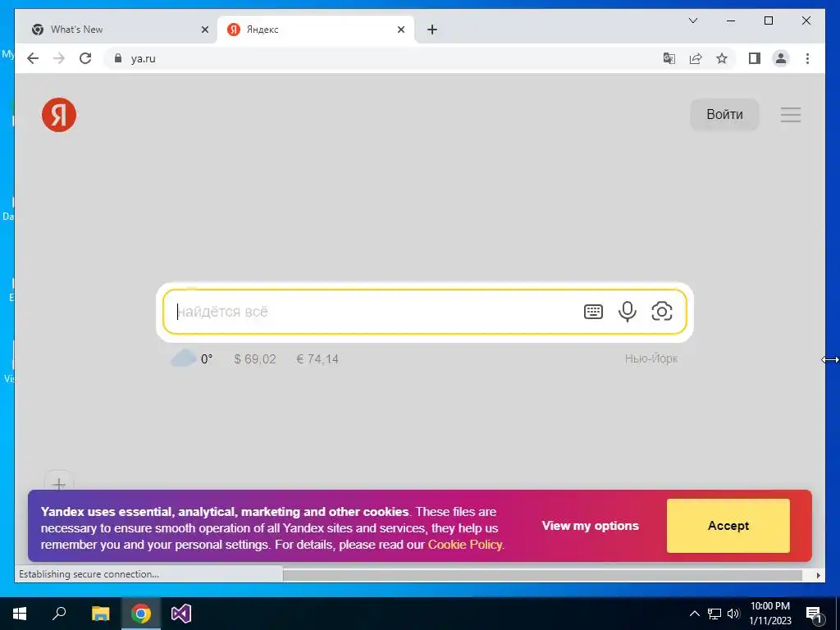The width and height of the screenshot is (840, 630).
Task: Share this page icon in address bar
Action: point(696,58)
